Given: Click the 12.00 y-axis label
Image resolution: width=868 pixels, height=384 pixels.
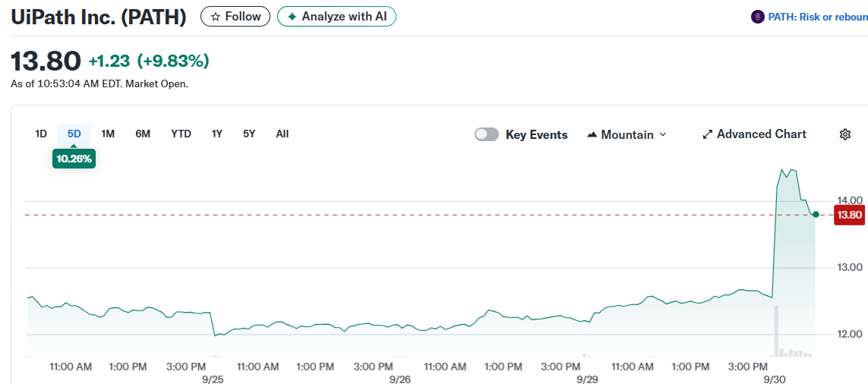Looking at the screenshot, I should [x=849, y=334].
